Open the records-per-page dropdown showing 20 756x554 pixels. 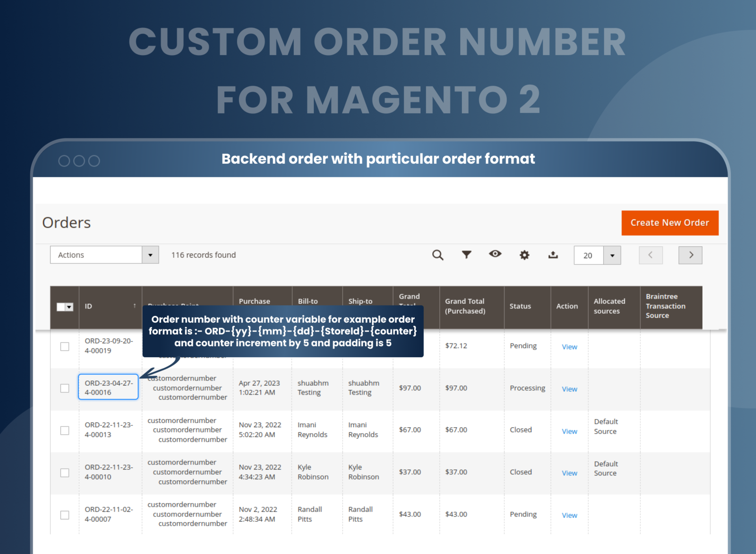(x=597, y=255)
